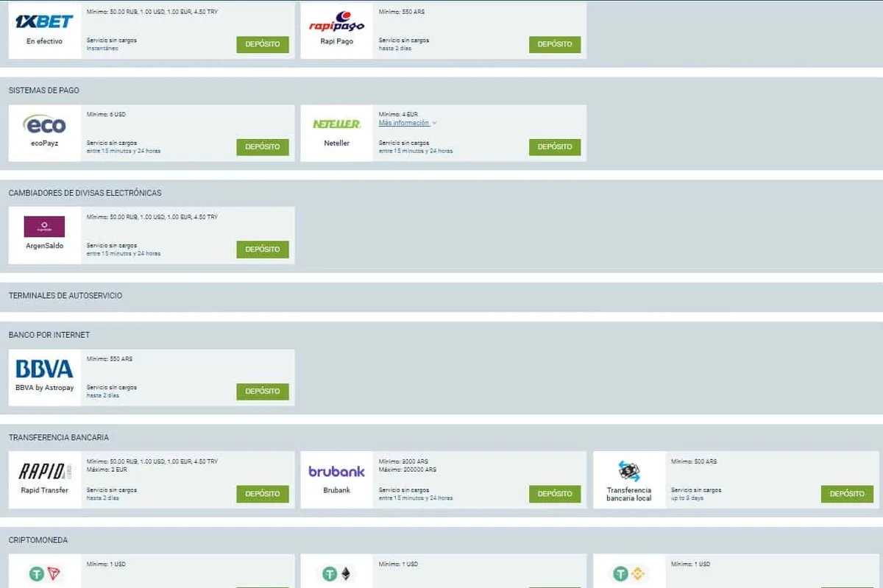Click the En efectivo label
This screenshot has width=883, height=588.
coord(44,41)
